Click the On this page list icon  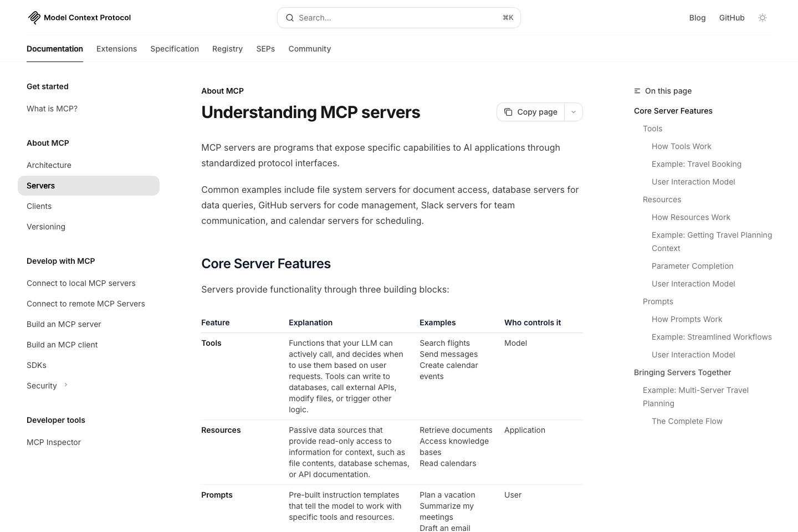(637, 91)
